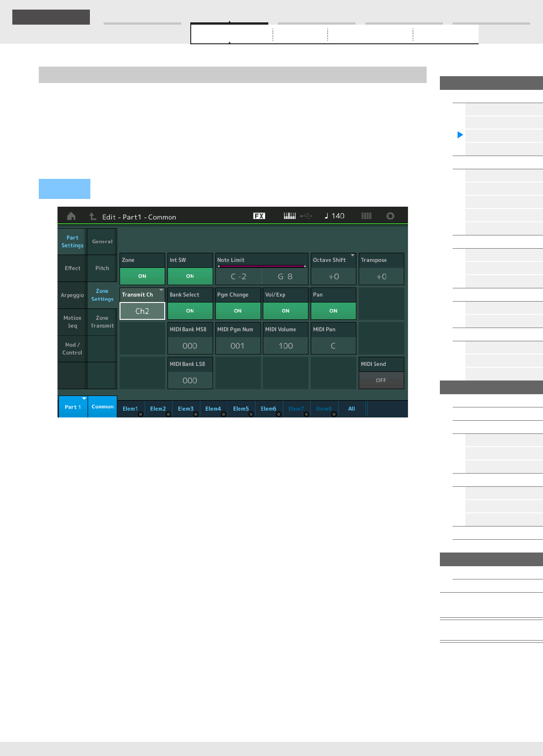Select the Transpose +0 value

381,276
